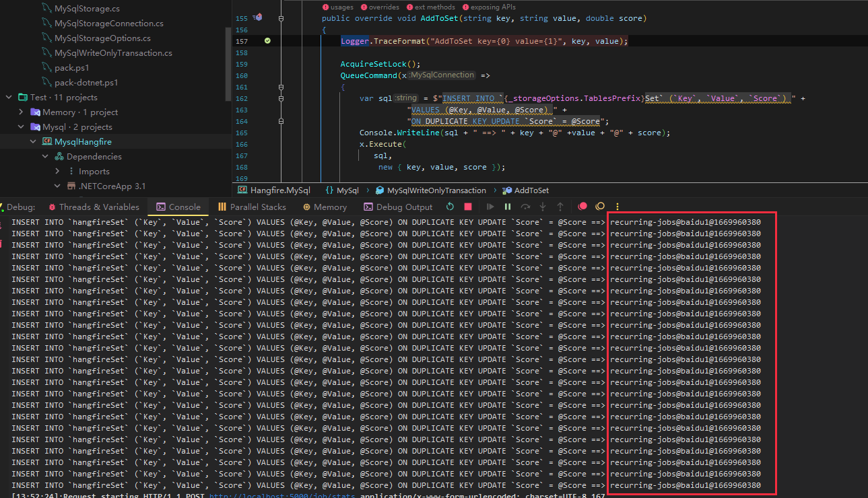The height and width of the screenshot is (498, 868).
Task: Switch to the Memory tab
Action: [325, 207]
